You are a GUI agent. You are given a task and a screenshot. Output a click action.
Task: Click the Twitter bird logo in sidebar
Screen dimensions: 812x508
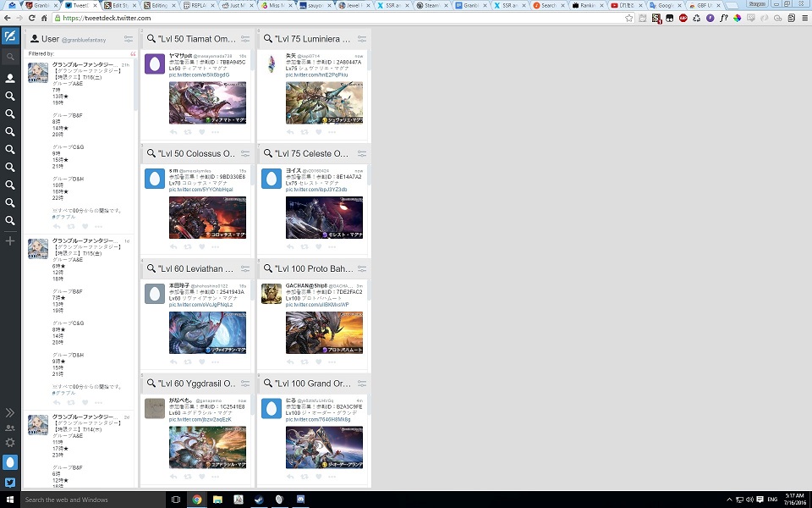10,483
